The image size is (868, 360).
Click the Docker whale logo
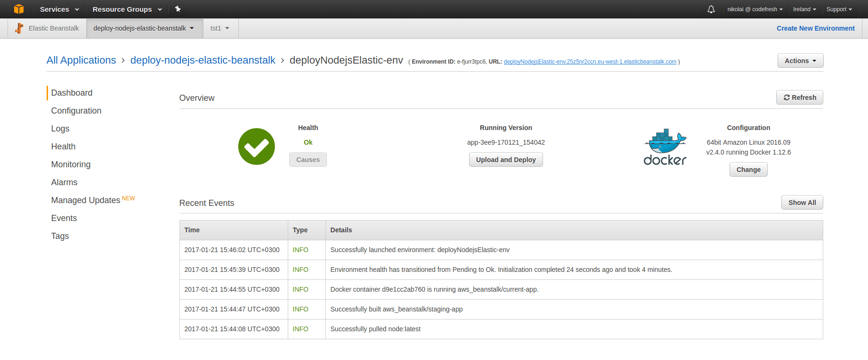point(665,147)
